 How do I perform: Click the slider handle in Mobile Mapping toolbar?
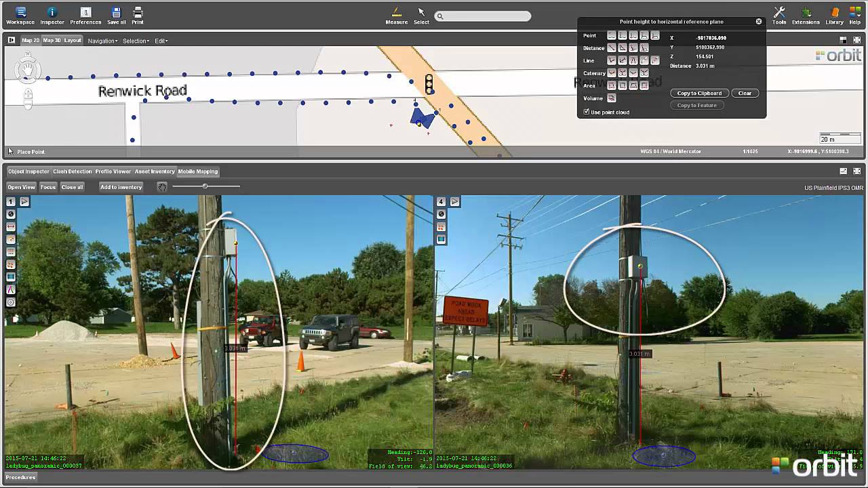click(205, 186)
